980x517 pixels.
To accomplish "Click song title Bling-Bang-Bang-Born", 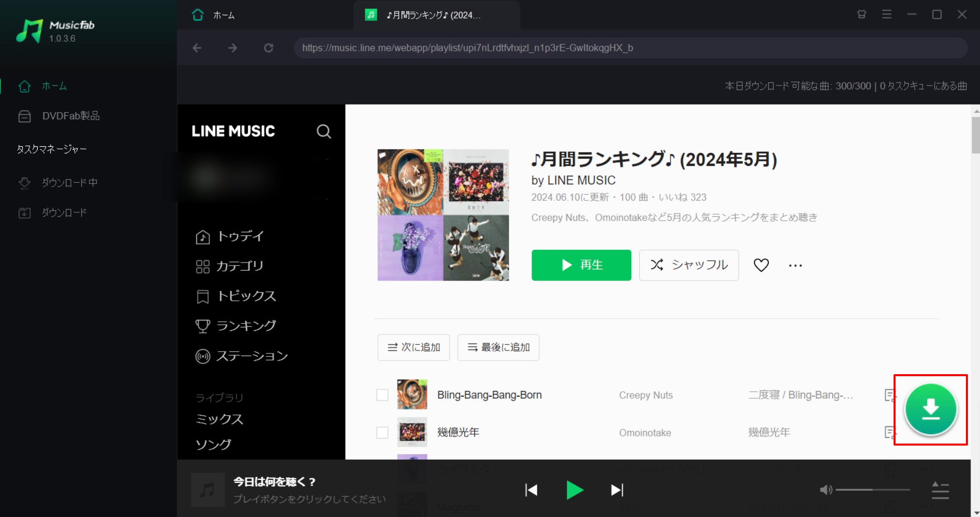I will 489,395.
